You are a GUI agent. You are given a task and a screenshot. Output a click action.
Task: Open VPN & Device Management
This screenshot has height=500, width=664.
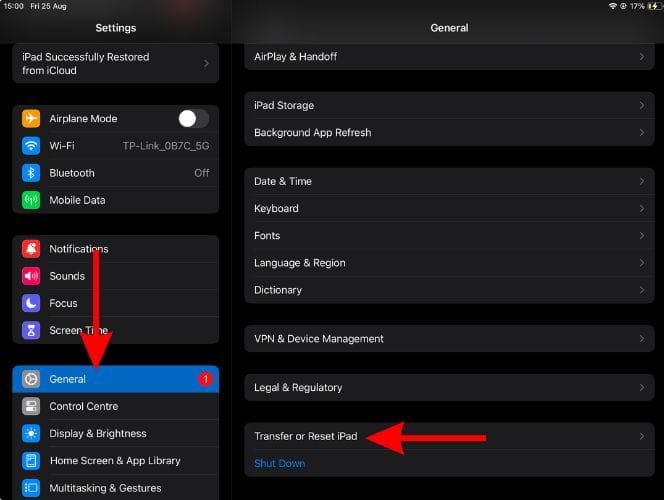tap(319, 339)
